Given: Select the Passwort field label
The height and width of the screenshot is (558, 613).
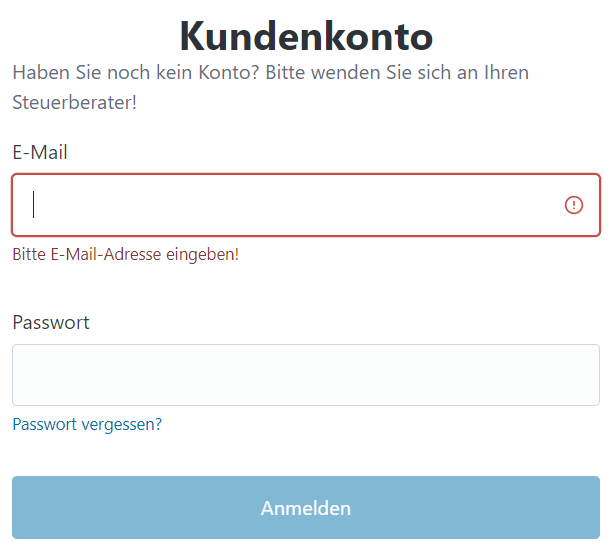Looking at the screenshot, I should pyautogui.click(x=51, y=323).
